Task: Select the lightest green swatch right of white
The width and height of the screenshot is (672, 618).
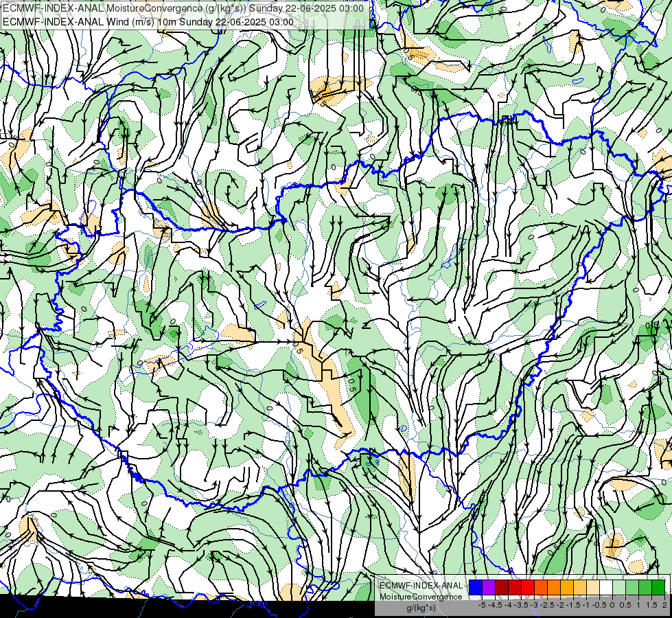Action: (x=619, y=587)
